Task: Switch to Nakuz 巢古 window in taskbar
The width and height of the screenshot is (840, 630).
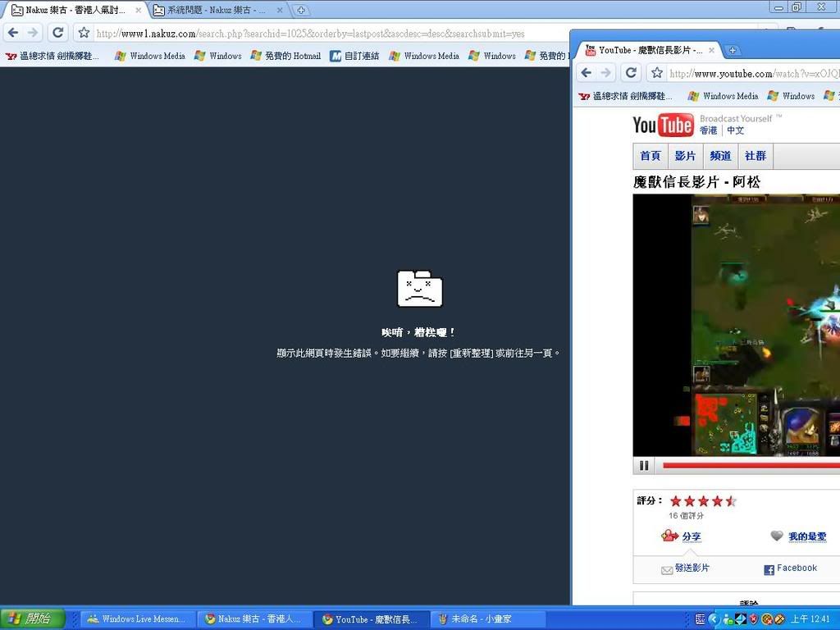Action: (253, 619)
